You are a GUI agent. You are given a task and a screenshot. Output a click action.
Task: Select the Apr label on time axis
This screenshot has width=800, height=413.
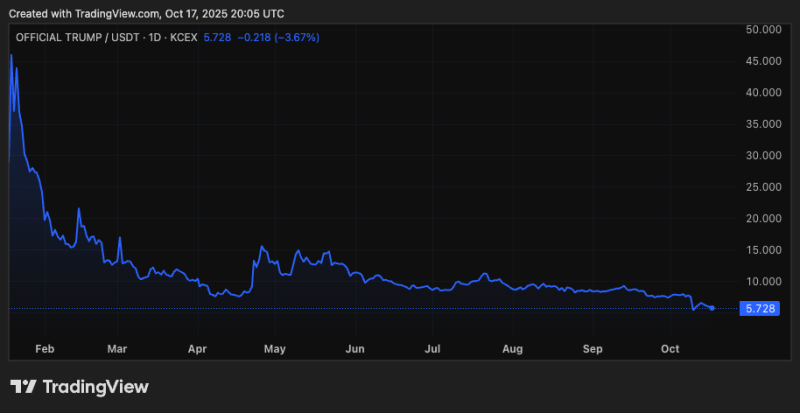(x=196, y=349)
